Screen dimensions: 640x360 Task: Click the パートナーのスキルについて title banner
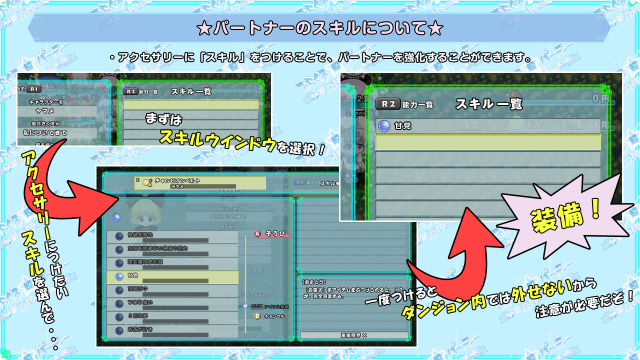point(320,28)
